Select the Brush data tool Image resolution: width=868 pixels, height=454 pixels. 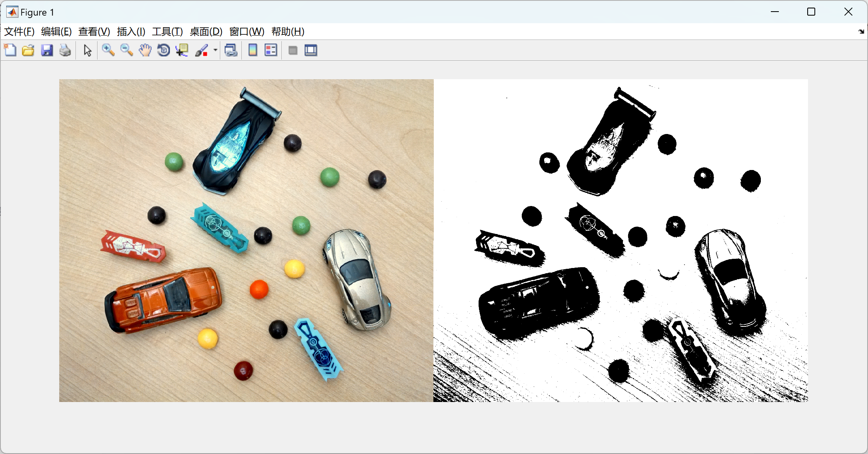(x=202, y=50)
